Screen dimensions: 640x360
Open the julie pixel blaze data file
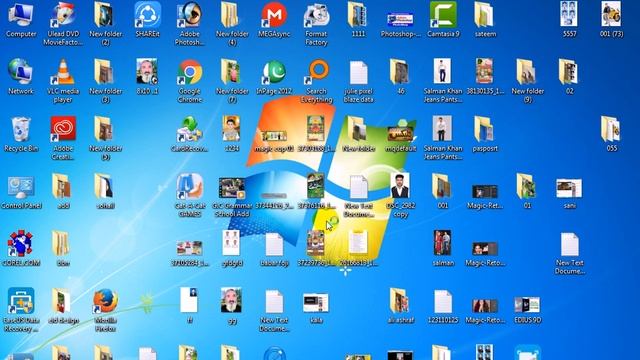[358, 81]
